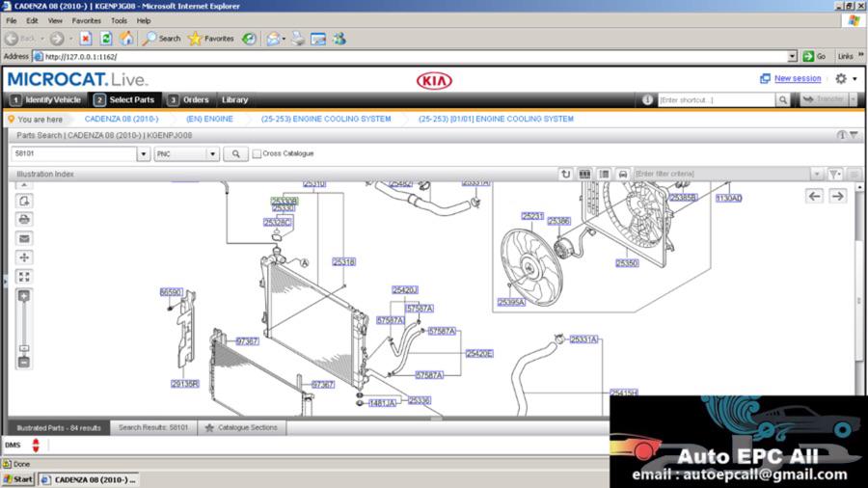This screenshot has width=868, height=488.
Task: Click the illustration zoom slider handle
Action: pyautogui.click(x=24, y=348)
